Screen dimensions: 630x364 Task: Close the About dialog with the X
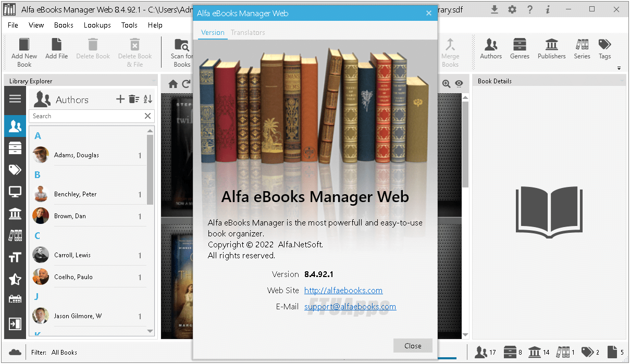429,14
